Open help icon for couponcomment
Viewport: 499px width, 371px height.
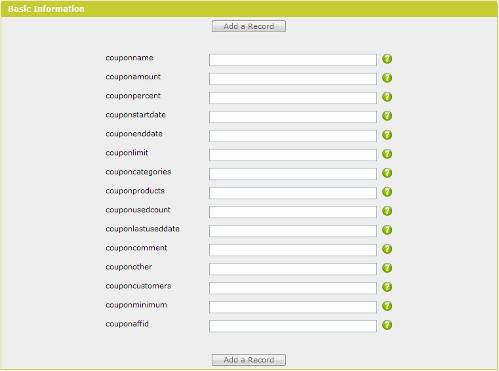point(387,249)
